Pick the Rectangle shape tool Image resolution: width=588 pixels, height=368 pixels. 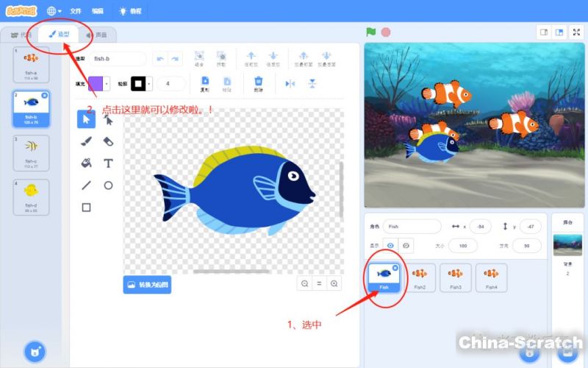pos(86,208)
